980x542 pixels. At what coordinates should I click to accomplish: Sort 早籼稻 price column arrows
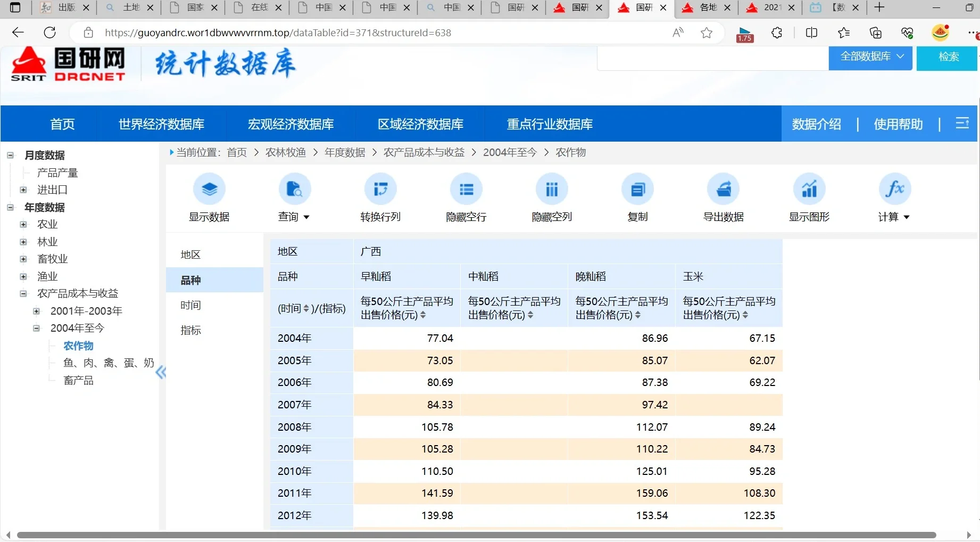pos(423,315)
